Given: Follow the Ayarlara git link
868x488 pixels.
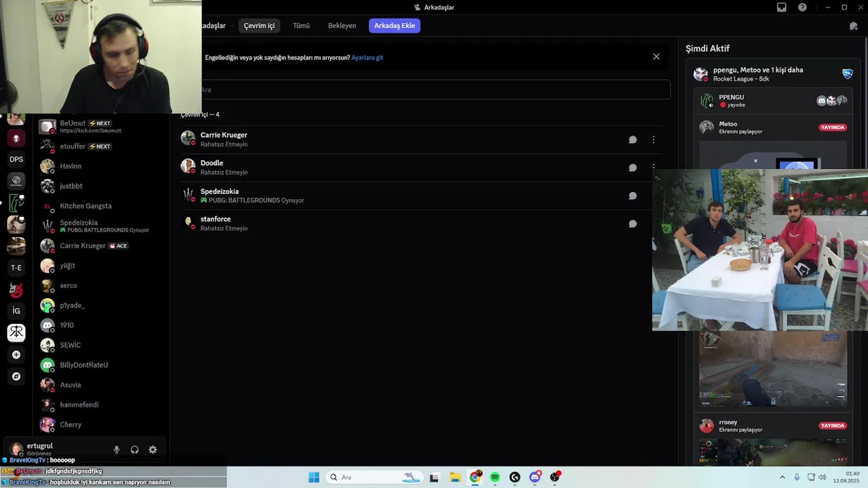Looking at the screenshot, I should [367, 58].
